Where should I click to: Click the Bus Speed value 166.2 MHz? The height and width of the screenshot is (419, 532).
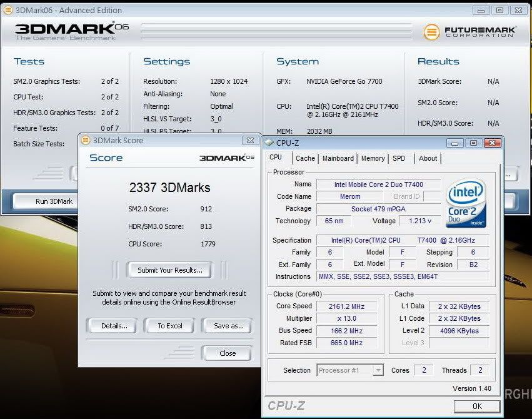pos(346,331)
